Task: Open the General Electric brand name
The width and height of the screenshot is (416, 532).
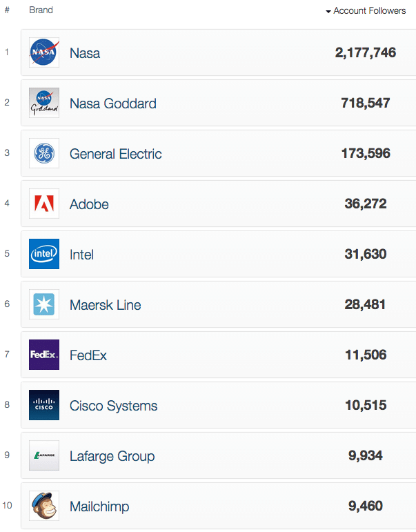Action: tap(116, 154)
